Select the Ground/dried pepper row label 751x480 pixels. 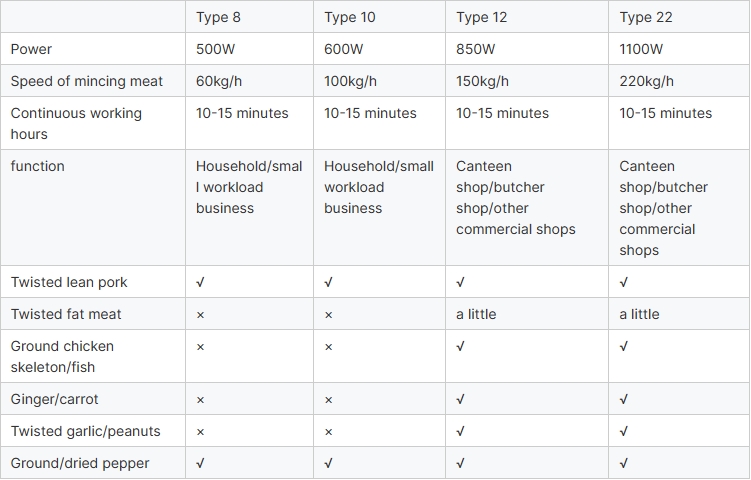click(80, 463)
